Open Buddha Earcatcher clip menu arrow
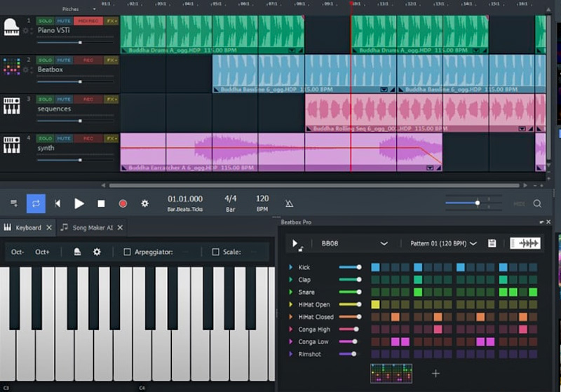561x392 pixels. pyautogui.click(x=430, y=168)
